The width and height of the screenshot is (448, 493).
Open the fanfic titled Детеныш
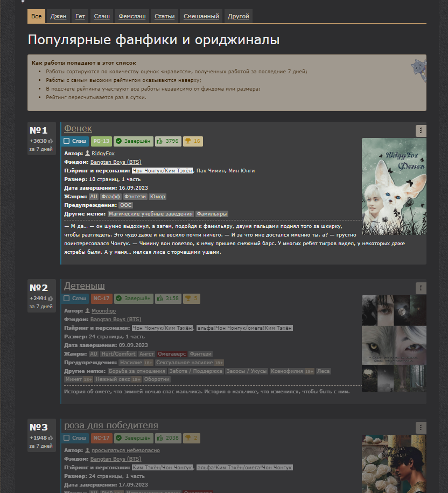(84, 286)
